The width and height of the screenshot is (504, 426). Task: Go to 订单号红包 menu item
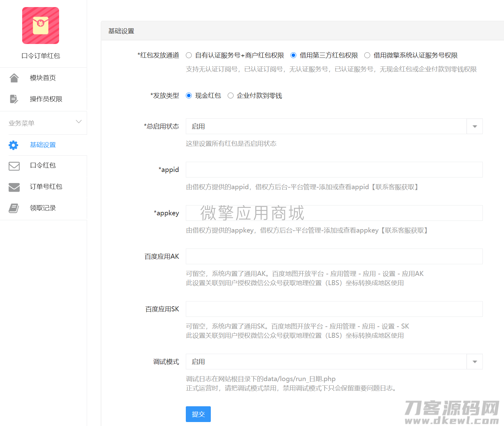(x=46, y=187)
